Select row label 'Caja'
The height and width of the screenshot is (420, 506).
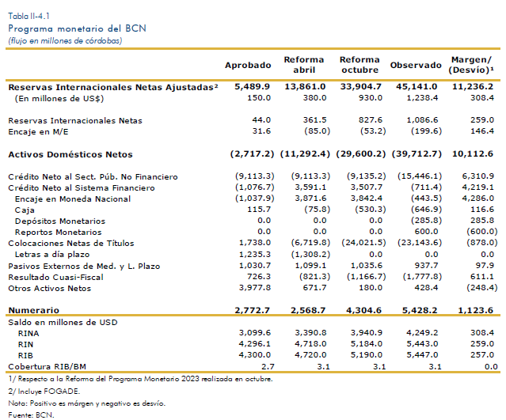pyautogui.click(x=25, y=210)
